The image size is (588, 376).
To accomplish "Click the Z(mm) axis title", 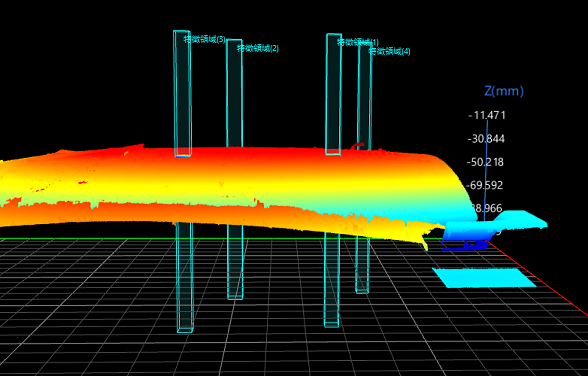I will click(504, 91).
